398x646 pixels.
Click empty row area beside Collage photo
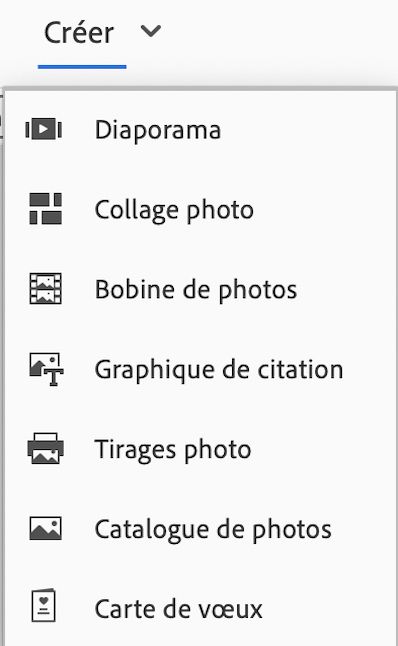click(x=323, y=210)
